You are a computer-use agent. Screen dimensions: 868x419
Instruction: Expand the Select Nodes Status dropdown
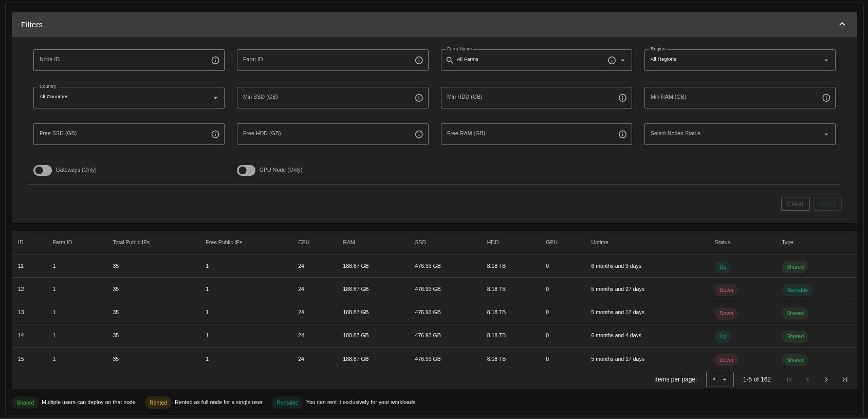tap(739, 134)
